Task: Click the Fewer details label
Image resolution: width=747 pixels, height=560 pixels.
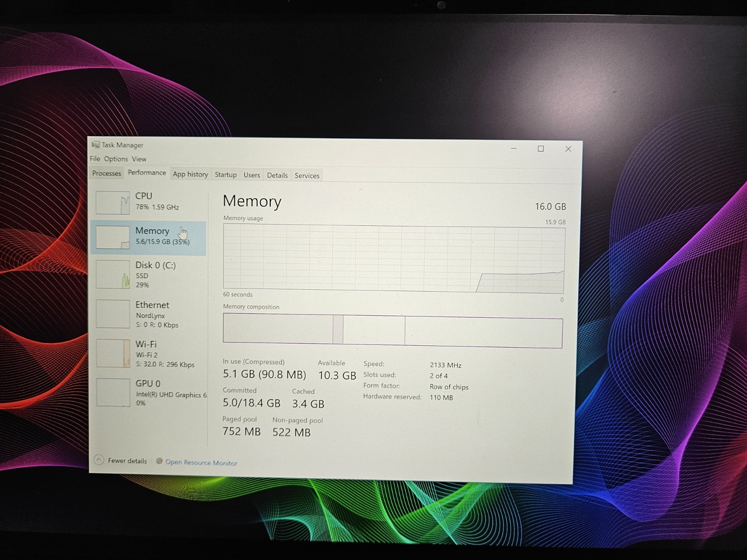Action: 127,461
